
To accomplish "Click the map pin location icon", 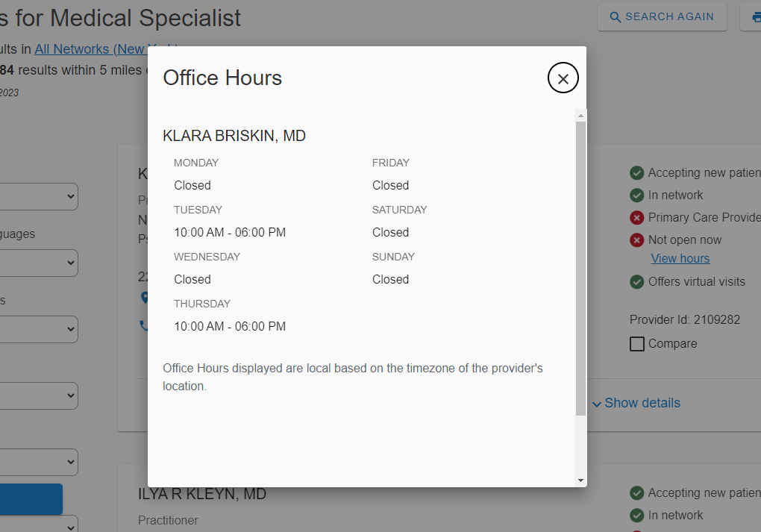I will (x=144, y=298).
